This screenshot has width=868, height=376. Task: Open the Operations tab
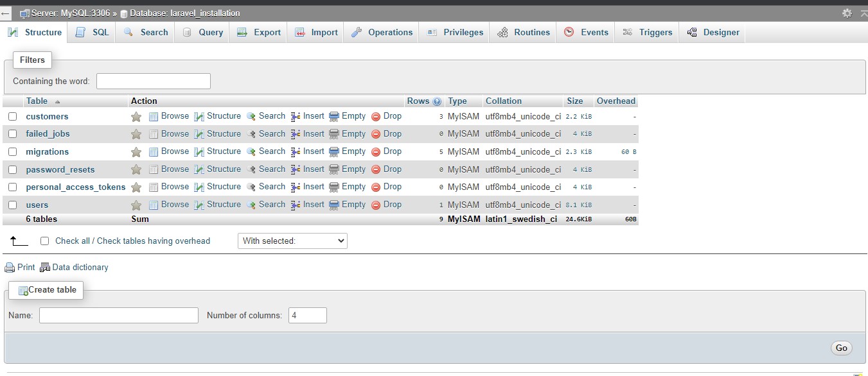(382, 33)
